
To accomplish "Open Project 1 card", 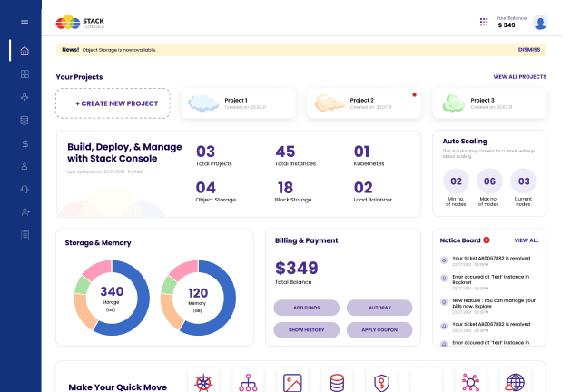I will point(239,103).
